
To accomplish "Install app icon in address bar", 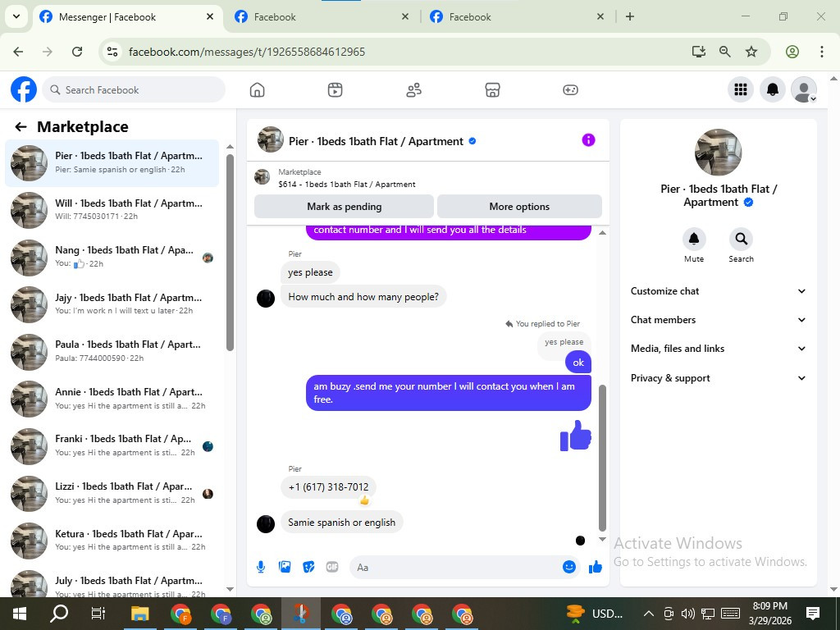I will pos(699,52).
